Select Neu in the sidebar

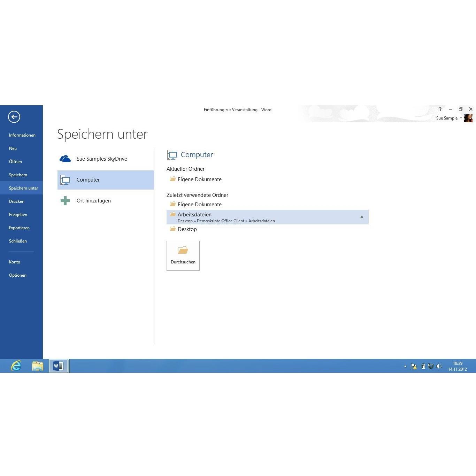(x=13, y=148)
